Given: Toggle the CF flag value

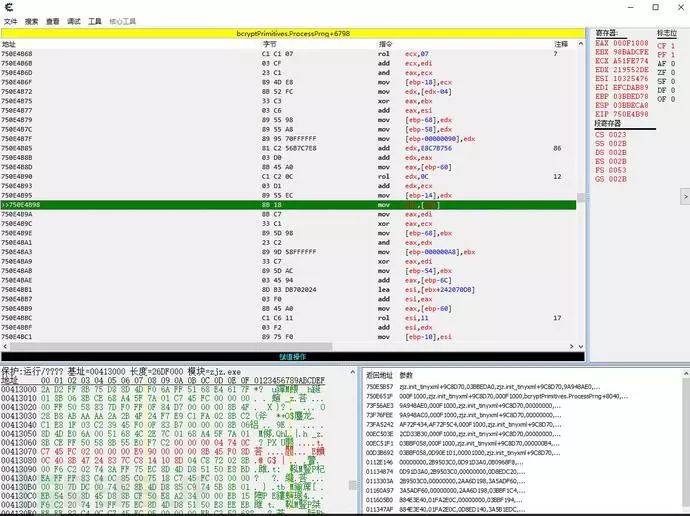Looking at the screenshot, I should tap(666, 46).
